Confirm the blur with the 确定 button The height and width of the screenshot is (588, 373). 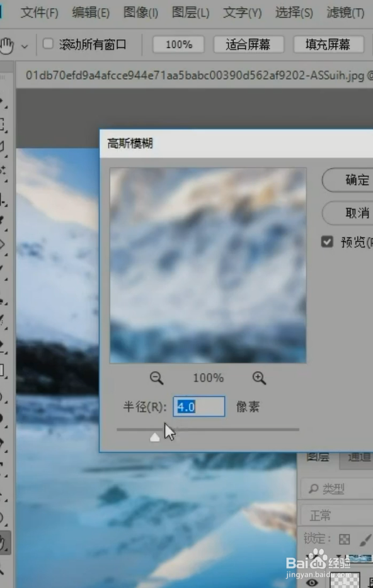(x=348, y=180)
